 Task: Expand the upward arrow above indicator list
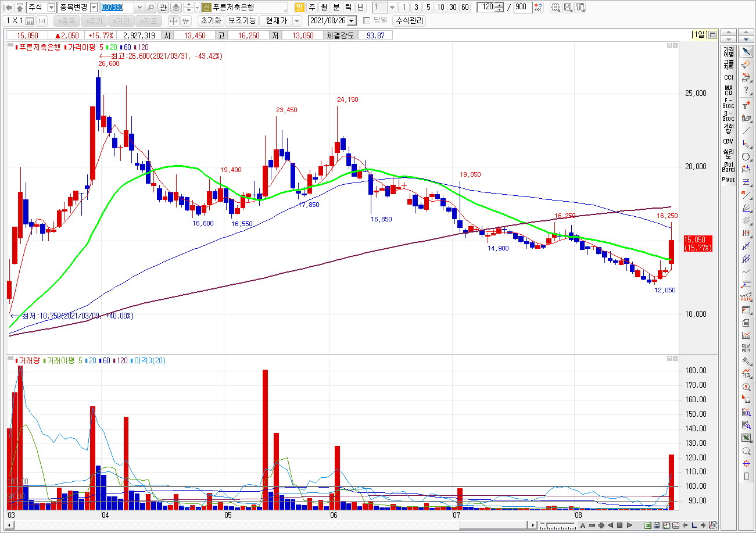point(728,33)
